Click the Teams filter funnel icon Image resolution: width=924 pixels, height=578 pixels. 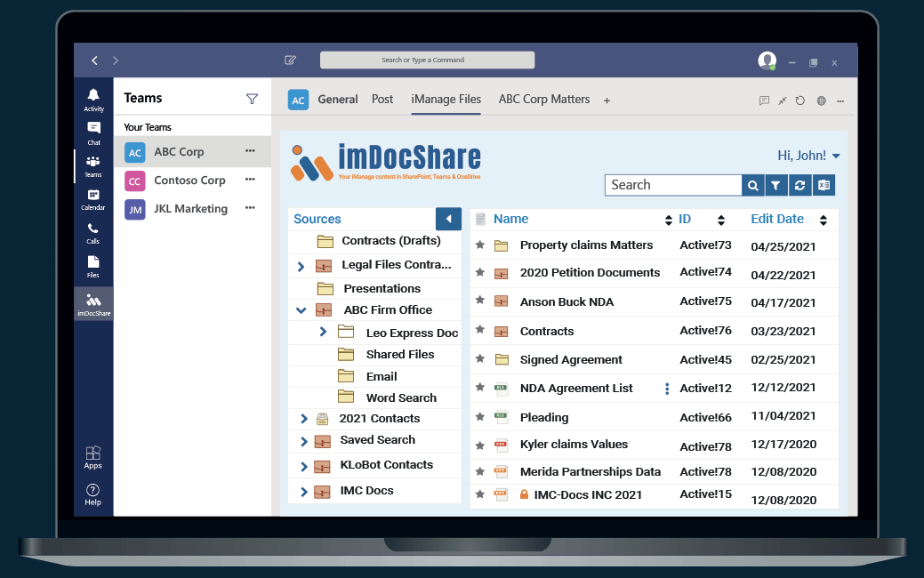point(253,99)
